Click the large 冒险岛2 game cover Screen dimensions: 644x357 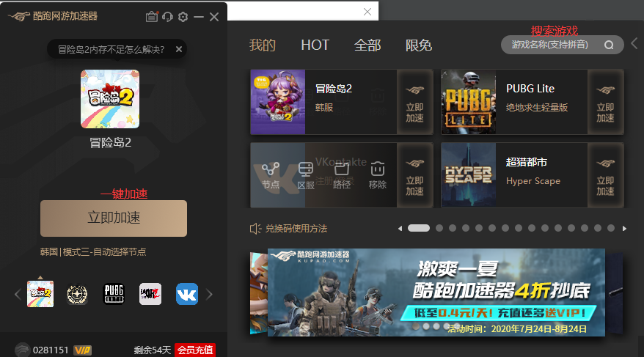[110, 99]
